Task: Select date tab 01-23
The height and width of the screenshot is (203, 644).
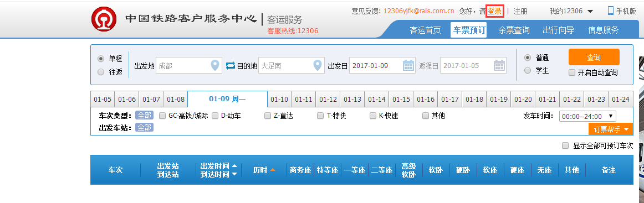Action: (596, 99)
